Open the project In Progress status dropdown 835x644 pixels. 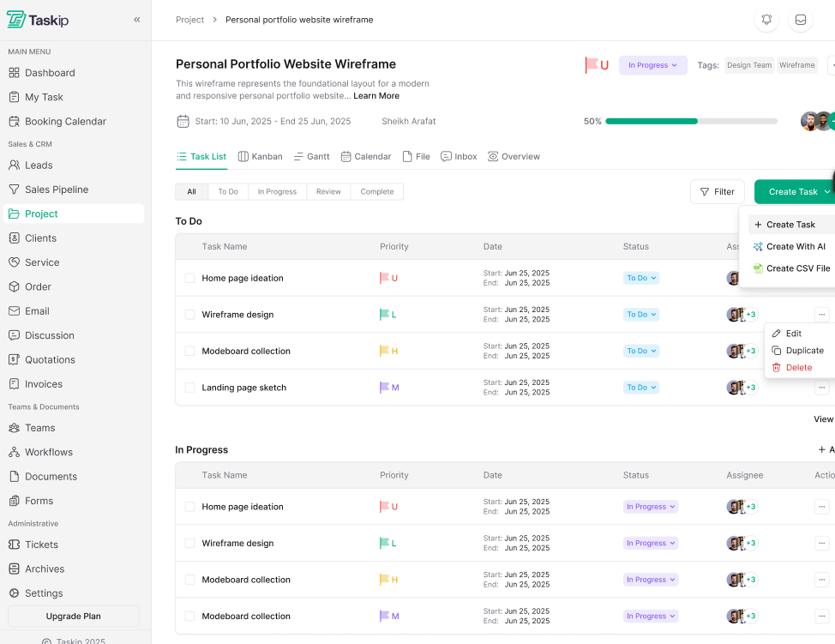click(652, 65)
